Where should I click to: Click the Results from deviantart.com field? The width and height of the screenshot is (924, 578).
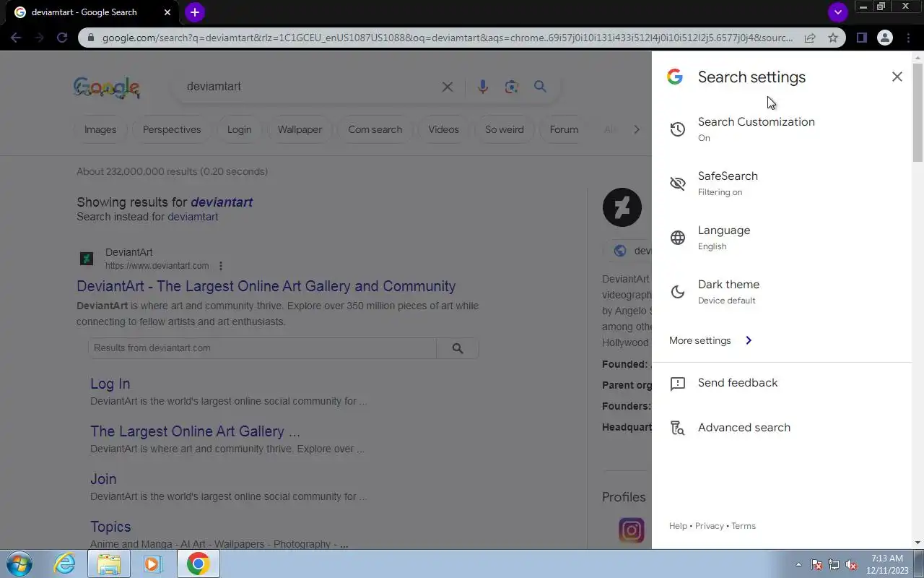click(x=262, y=348)
